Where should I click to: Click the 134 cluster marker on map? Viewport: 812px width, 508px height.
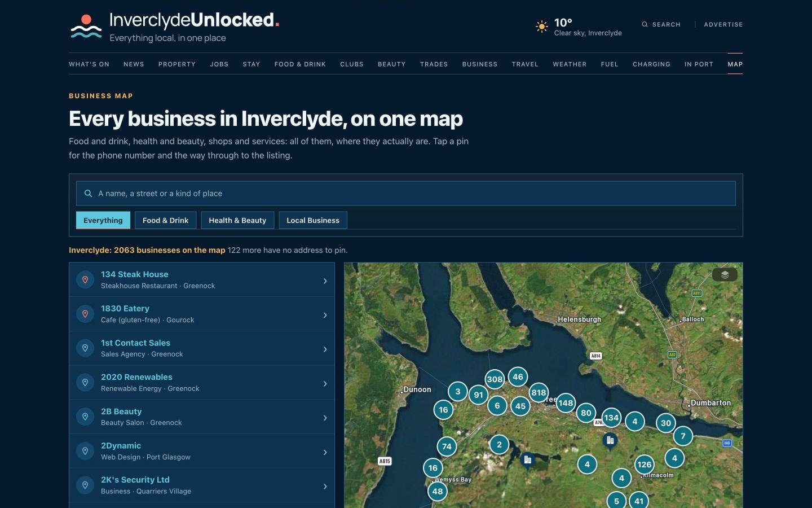pos(611,418)
